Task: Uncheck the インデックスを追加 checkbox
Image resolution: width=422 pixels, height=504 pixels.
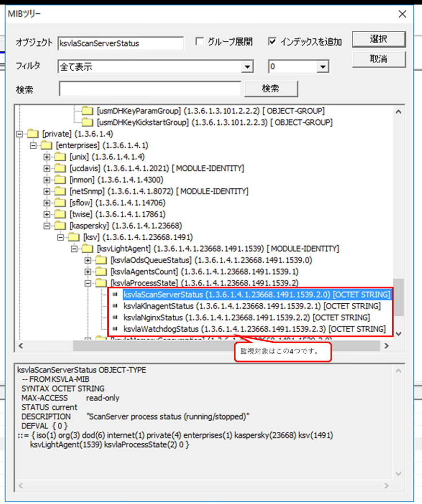Action: (x=273, y=41)
